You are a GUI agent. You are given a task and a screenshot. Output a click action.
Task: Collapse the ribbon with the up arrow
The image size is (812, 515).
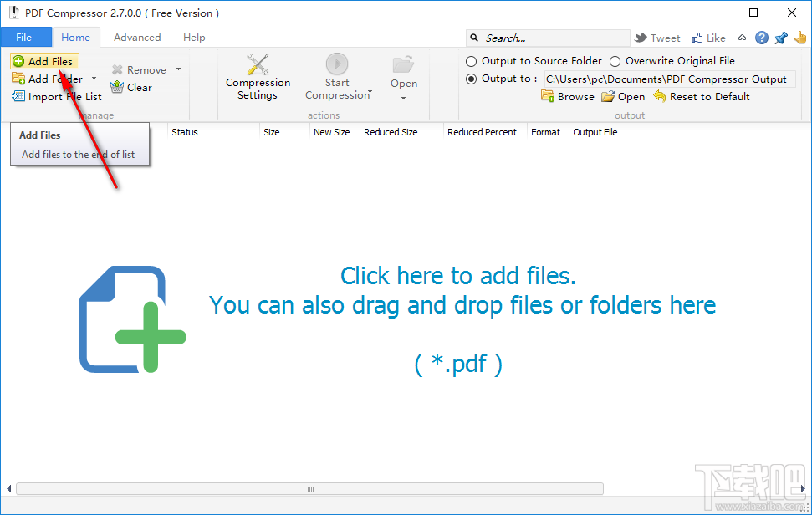(x=742, y=38)
